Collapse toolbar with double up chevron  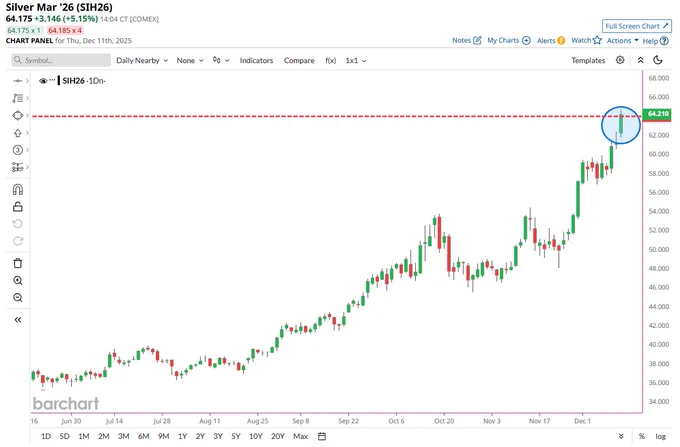641,60
